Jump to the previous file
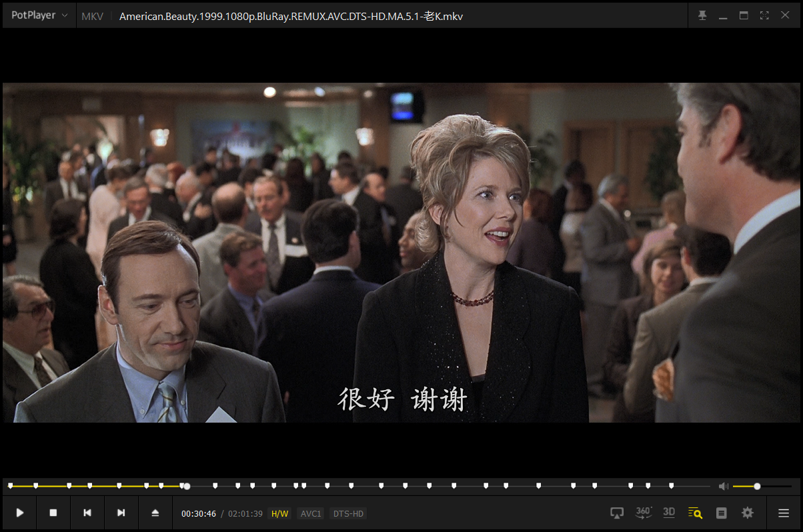Screen dimensions: 803x532 (87, 513)
